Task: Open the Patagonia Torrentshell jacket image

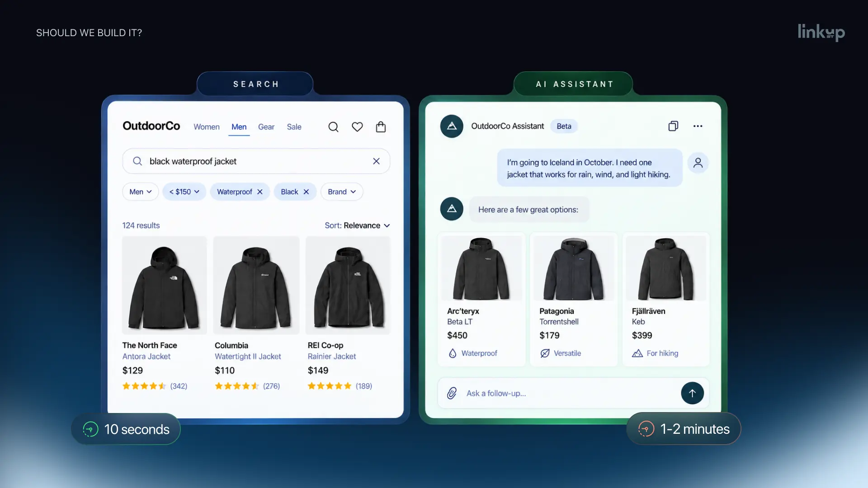Action: tap(574, 268)
